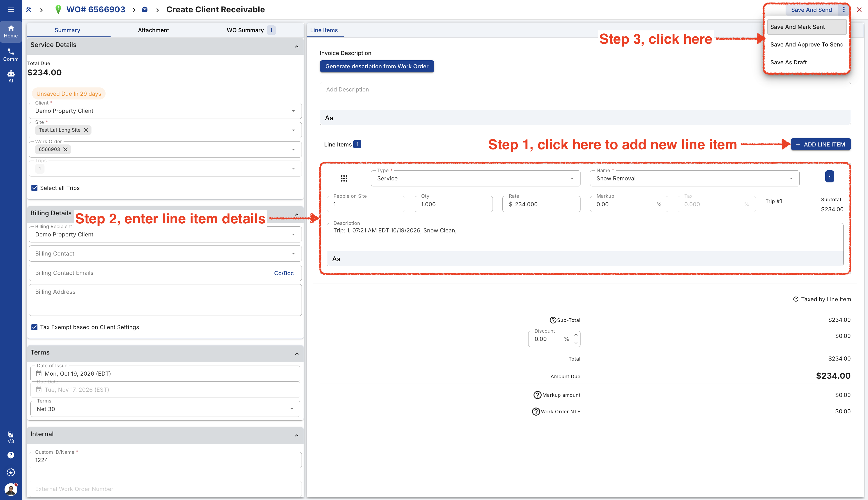Viewport: 868px width, 500px height.
Task: Click the ADD LINE ITEM button
Action: pyautogui.click(x=821, y=144)
